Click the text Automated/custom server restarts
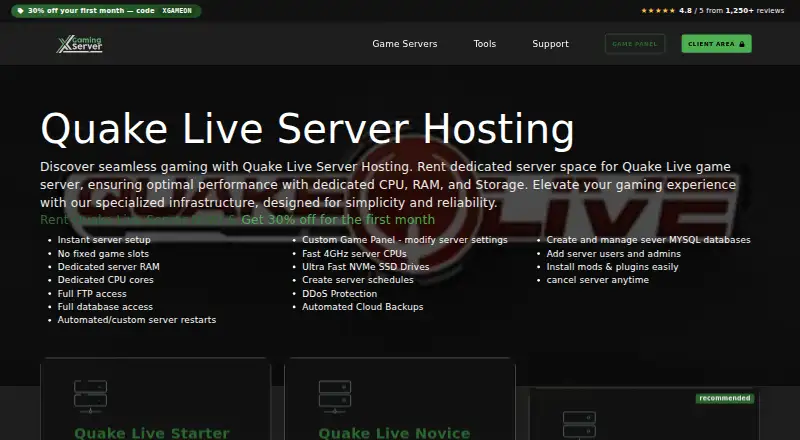 [137, 320]
